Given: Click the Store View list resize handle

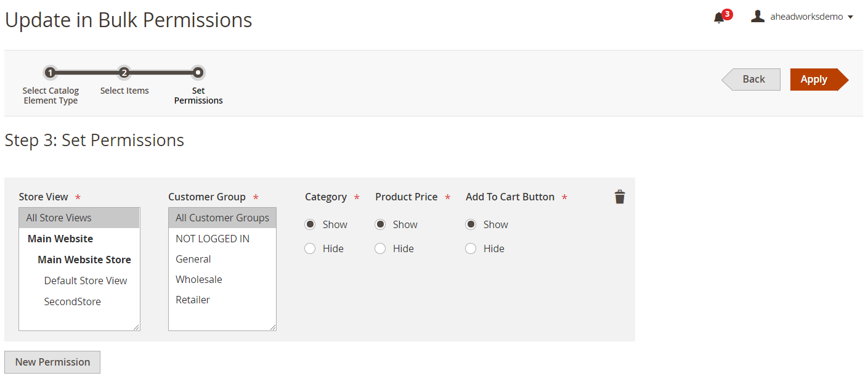Looking at the screenshot, I should coord(136,327).
